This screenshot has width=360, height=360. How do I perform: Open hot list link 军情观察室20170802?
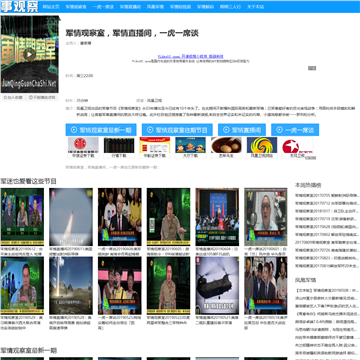327,234
